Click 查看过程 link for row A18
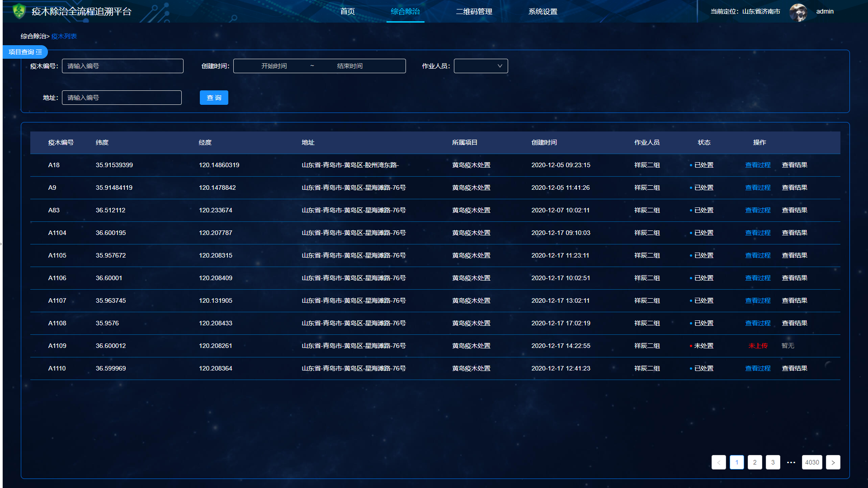868x488 pixels. click(758, 165)
